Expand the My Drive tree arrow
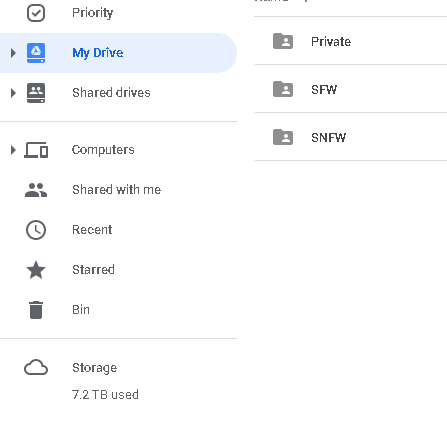 point(13,53)
